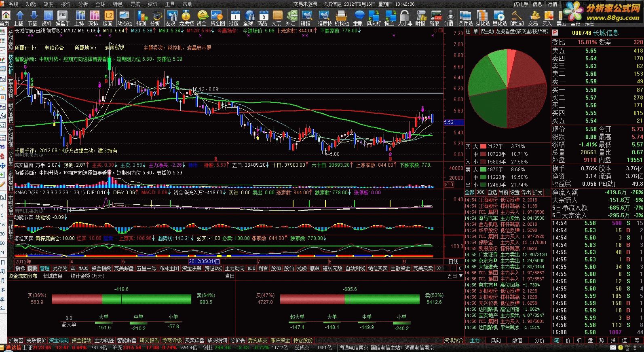Viewport: 644px width, 352px height.
Task: Open the 五日 period dropdown arrow
Action: tap(460, 276)
